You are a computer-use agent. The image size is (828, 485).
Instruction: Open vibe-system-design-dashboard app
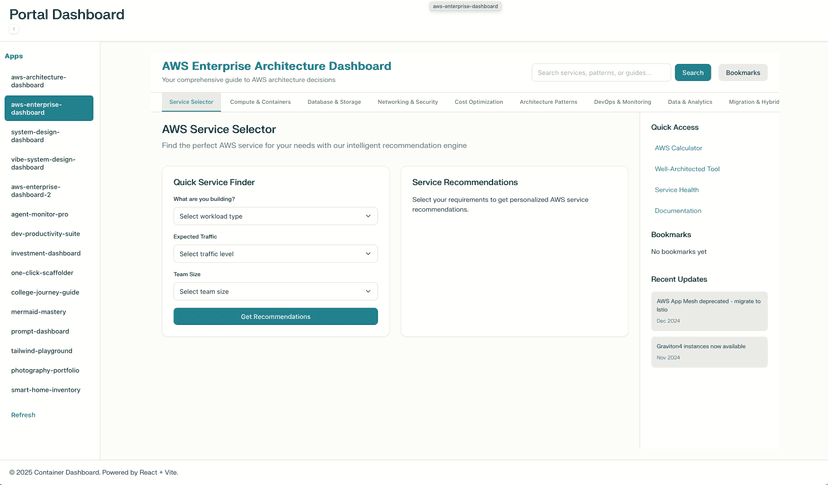[49, 163]
